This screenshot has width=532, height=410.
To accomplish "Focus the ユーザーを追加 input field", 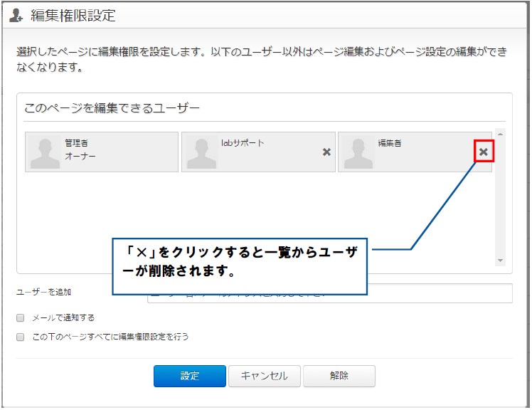I will 440,293.
